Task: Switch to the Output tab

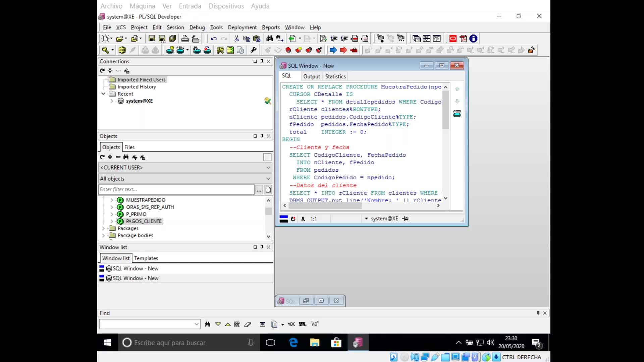Action: point(311,76)
